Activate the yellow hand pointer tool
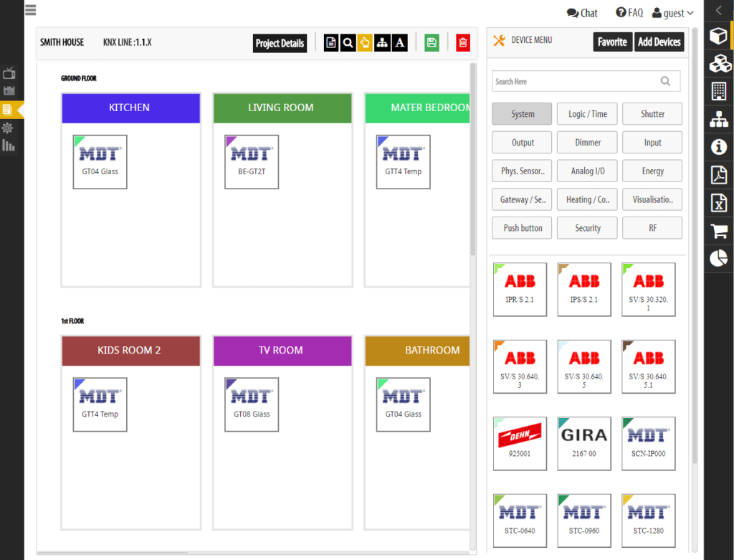Screen dimensions: 734x560 click(365, 42)
